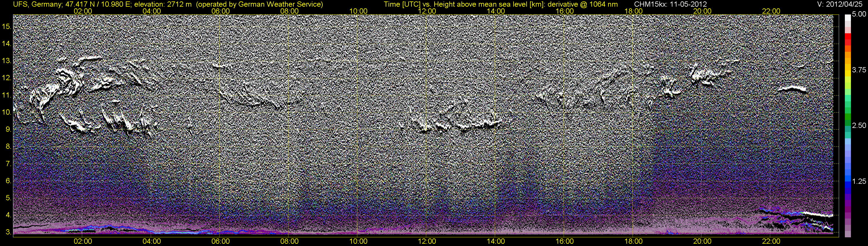
Task: Click 06:00 on the bottom time axis
Action: (x=221, y=241)
